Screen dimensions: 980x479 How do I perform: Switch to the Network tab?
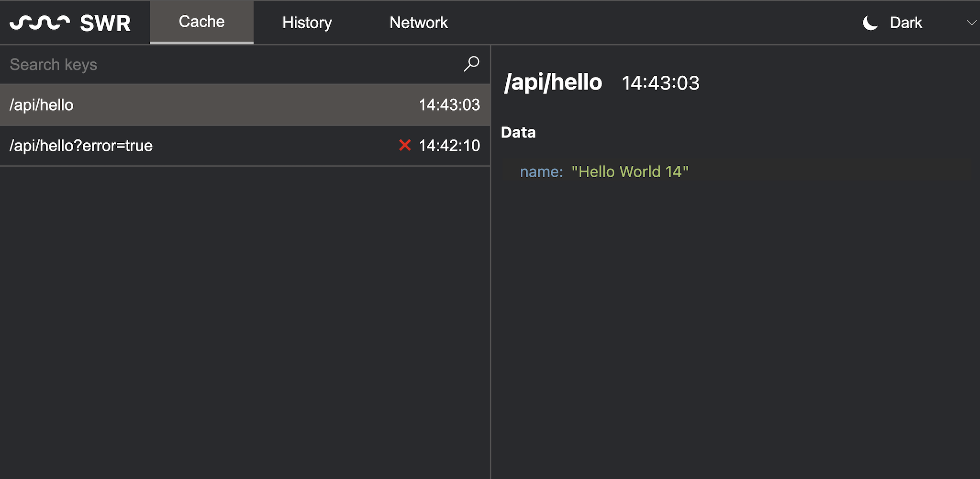click(x=419, y=23)
